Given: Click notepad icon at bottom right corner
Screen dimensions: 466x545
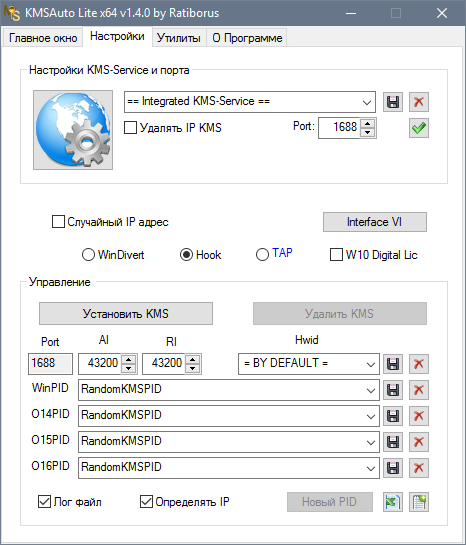Looking at the screenshot, I should [419, 502].
